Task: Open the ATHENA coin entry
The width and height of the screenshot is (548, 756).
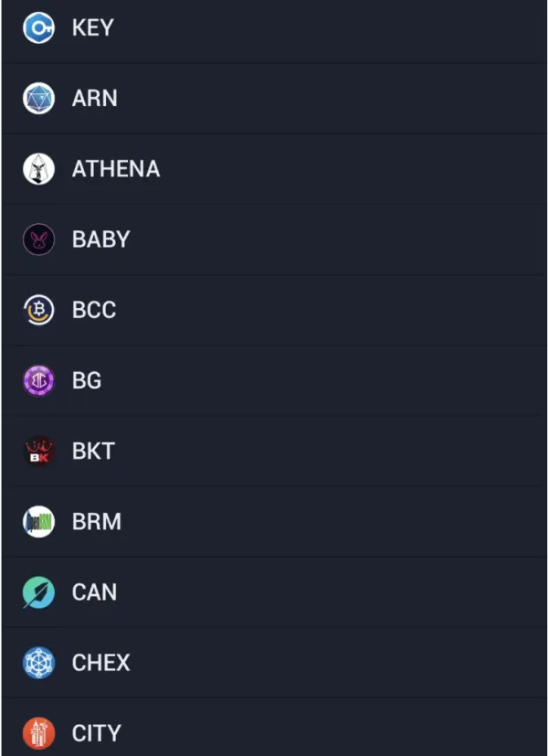Action: click(274, 168)
